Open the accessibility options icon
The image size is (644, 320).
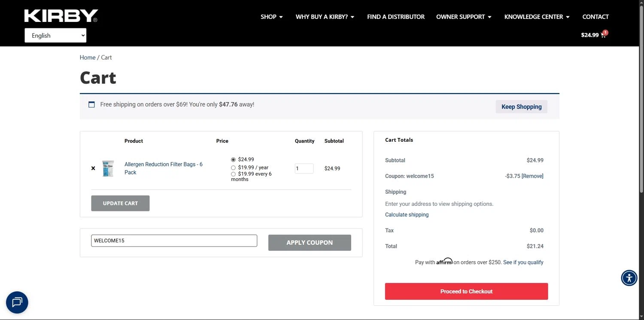tap(629, 278)
